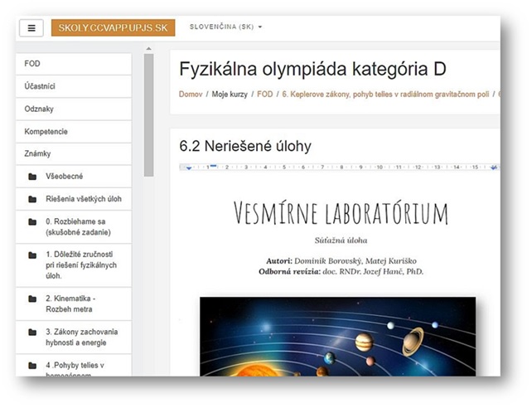Go to Domov breadcrumb link
This screenshot has height=408, width=532.
[x=191, y=95]
